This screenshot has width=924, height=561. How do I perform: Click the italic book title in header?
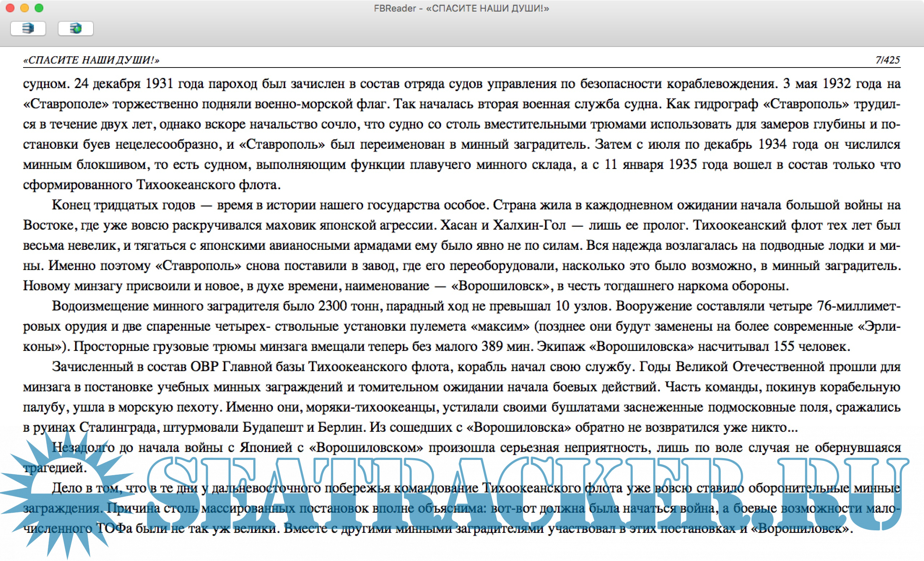pos(91,60)
